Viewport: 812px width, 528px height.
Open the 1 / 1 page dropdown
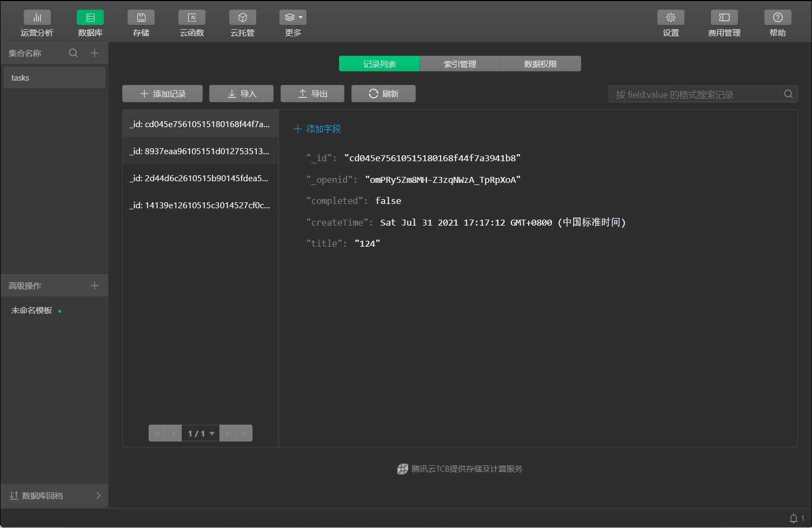pos(201,433)
